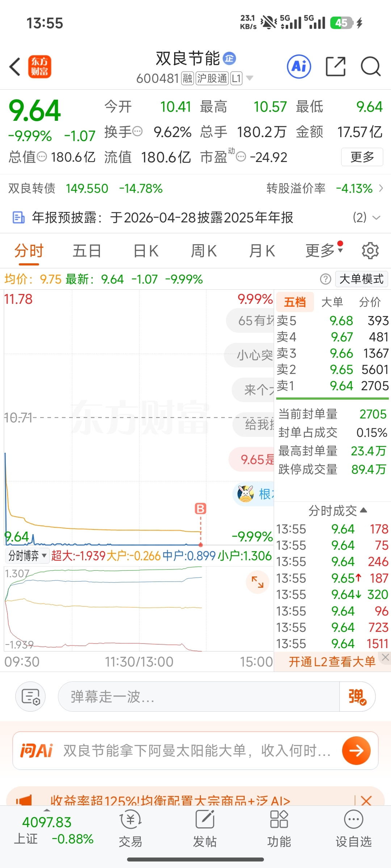The height and width of the screenshot is (868, 391).
Task: Tap the 当前封单量 2705 row
Action: coord(332,414)
